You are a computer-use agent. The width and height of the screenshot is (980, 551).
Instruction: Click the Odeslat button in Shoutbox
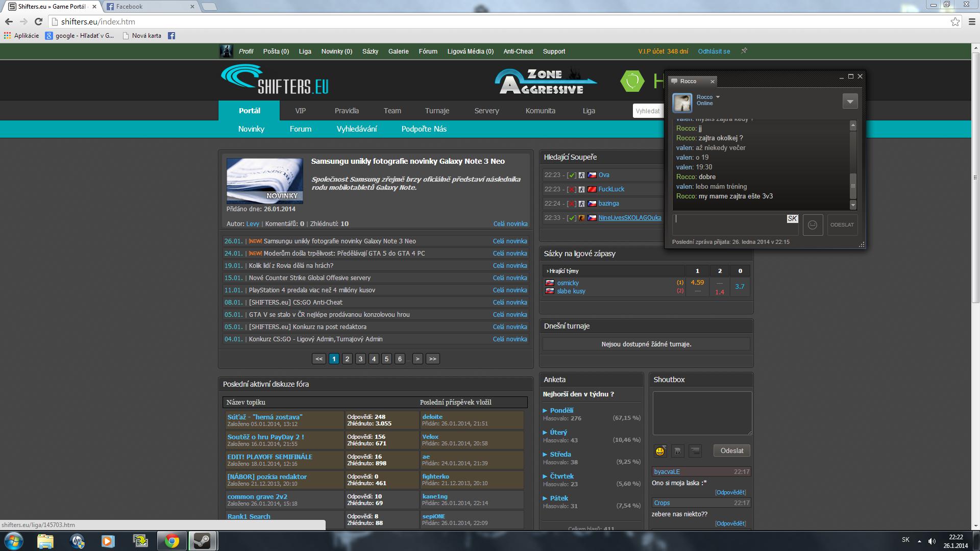(732, 450)
